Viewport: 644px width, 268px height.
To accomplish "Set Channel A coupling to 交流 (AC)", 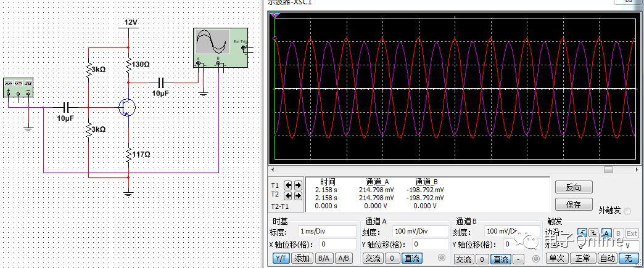I will pos(373,259).
